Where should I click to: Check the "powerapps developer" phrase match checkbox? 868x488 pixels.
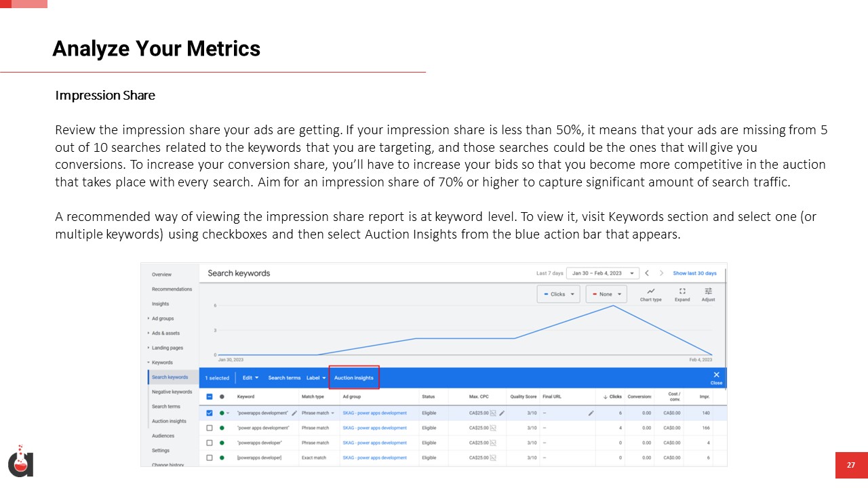tap(209, 443)
